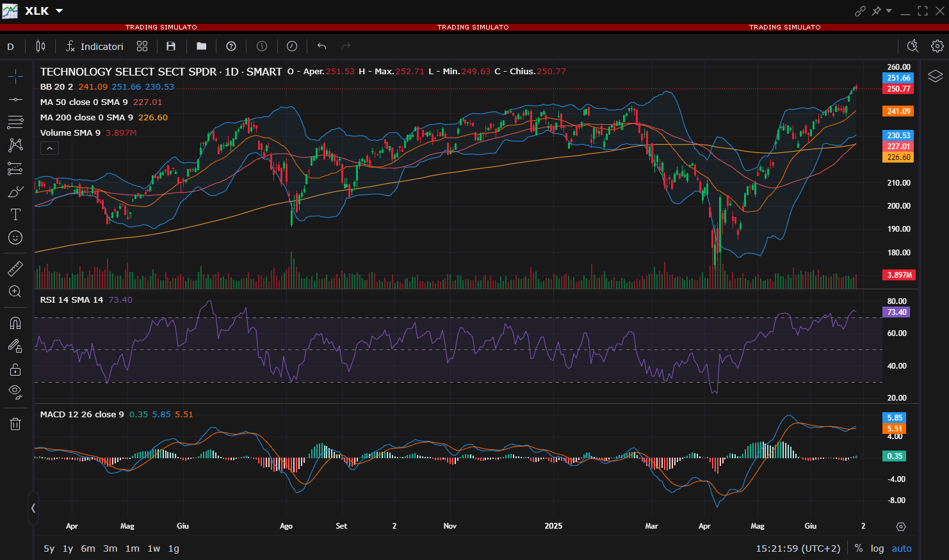This screenshot has height=560, width=949.
Task: Click the link chain icon
Action: coord(860,11)
